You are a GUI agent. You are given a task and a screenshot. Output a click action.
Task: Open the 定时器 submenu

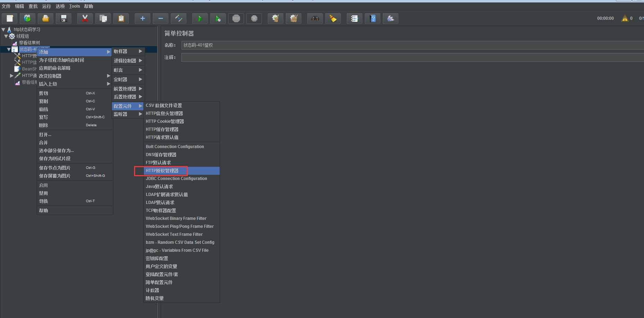pos(128,79)
